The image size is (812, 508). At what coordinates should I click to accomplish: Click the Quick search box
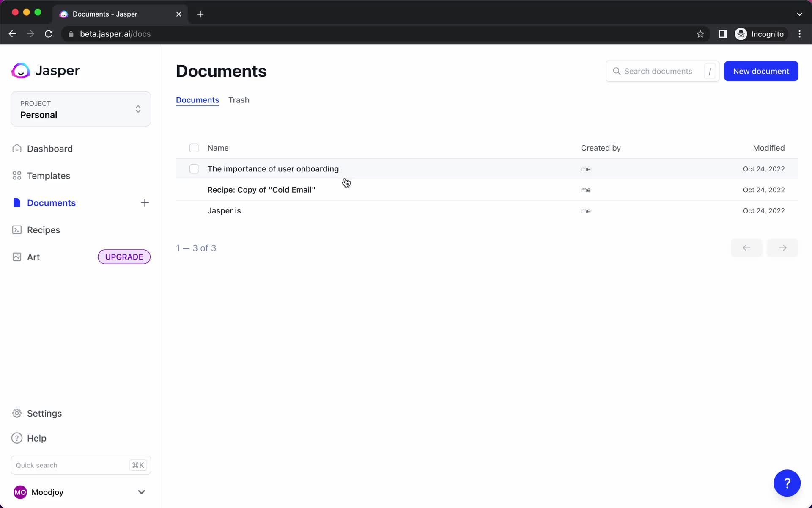(81, 465)
